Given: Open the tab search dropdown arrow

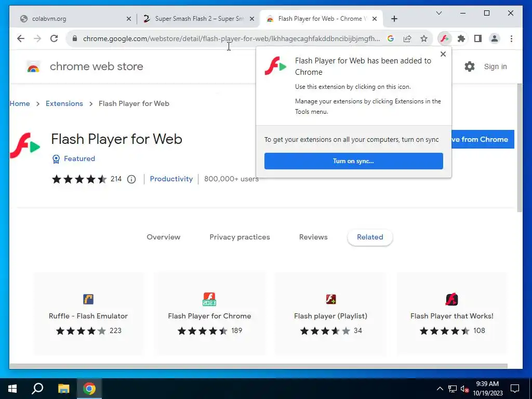Looking at the screenshot, I should click(x=438, y=13).
